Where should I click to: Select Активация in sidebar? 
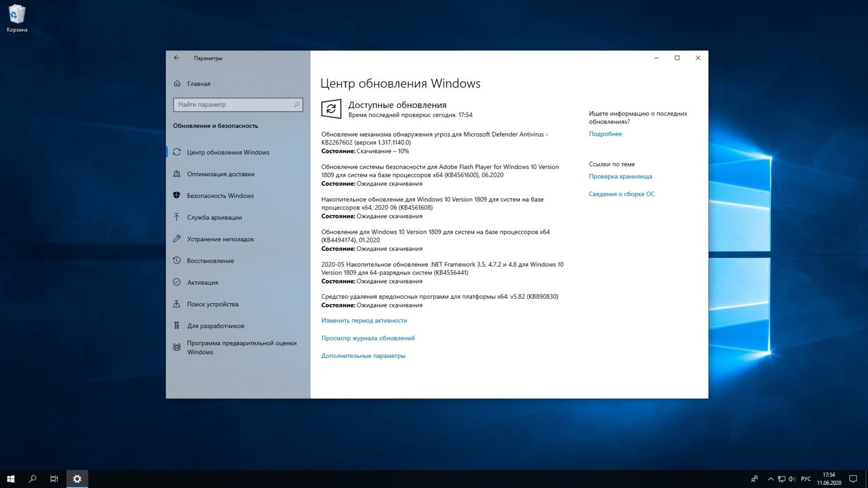(x=238, y=282)
